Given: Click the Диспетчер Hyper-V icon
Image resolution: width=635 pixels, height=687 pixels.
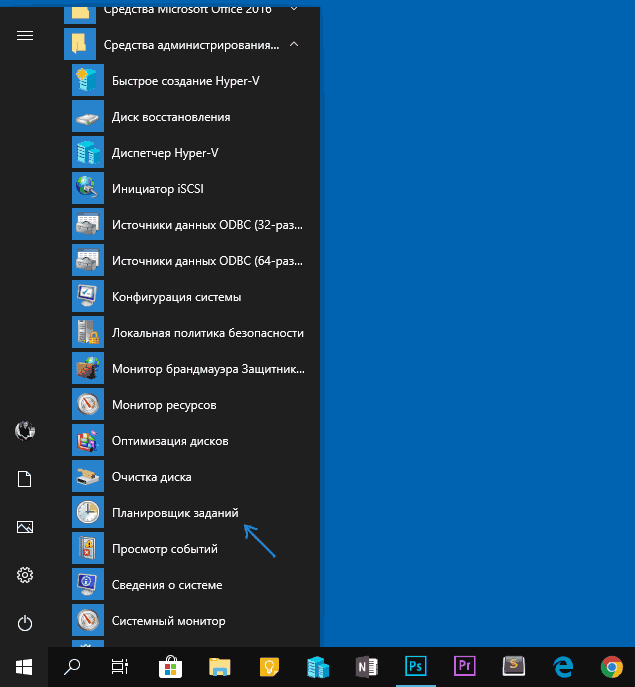Looking at the screenshot, I should click(88, 152).
